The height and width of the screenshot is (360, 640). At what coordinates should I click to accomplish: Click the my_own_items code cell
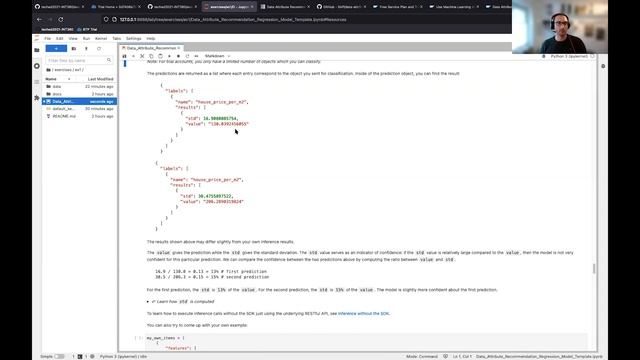[366, 342]
